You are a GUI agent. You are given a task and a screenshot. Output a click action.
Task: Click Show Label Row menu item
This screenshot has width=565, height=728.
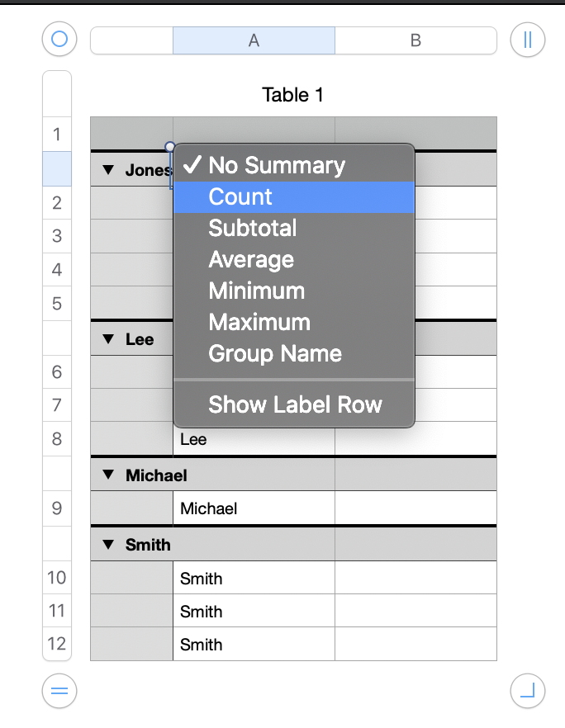click(295, 404)
